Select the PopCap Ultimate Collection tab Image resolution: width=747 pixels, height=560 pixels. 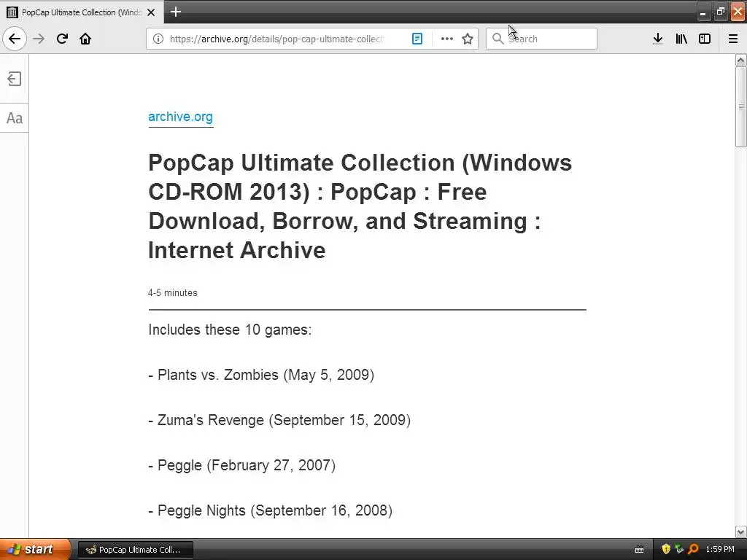[x=82, y=12]
